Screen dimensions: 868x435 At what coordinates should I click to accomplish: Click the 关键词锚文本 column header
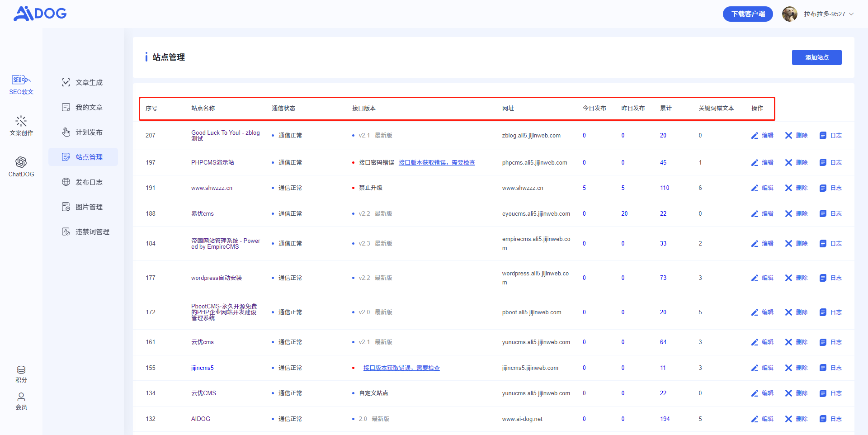click(716, 108)
